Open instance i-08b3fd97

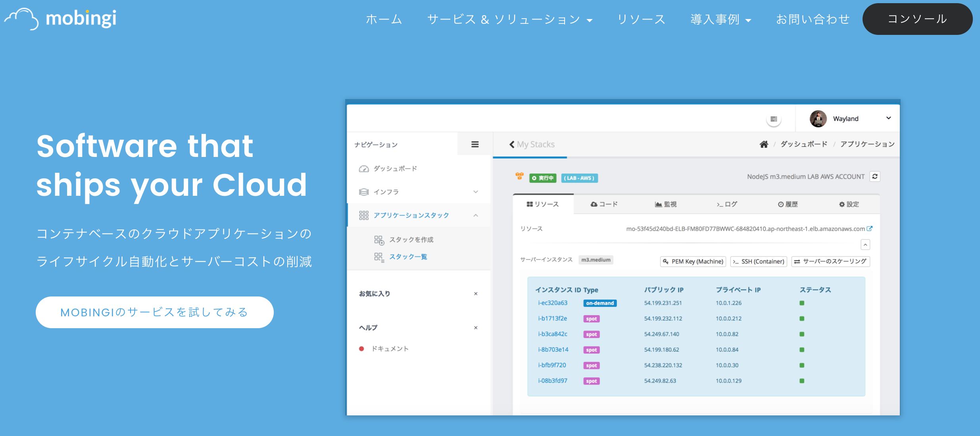tap(553, 381)
